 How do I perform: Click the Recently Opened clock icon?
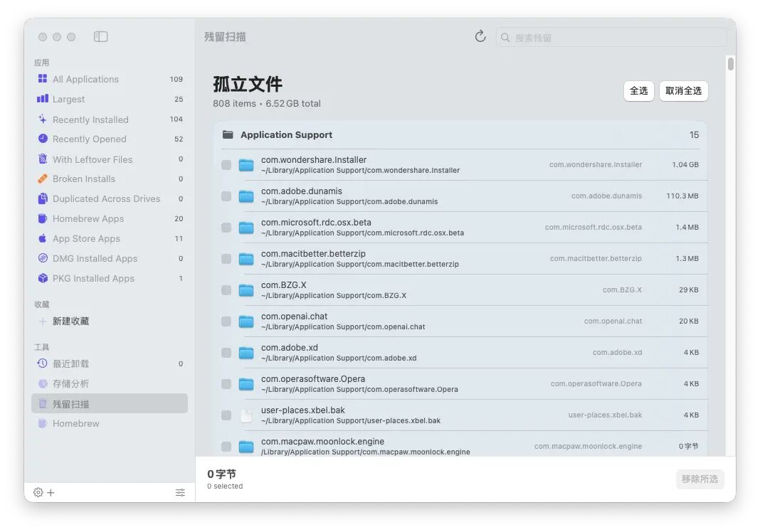point(43,139)
